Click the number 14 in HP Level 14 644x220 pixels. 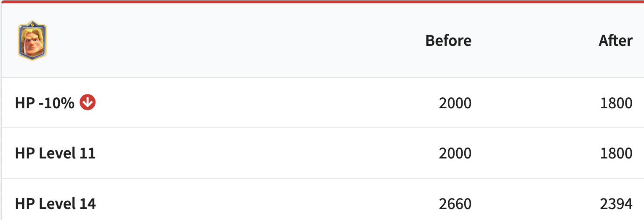pyautogui.click(x=87, y=204)
